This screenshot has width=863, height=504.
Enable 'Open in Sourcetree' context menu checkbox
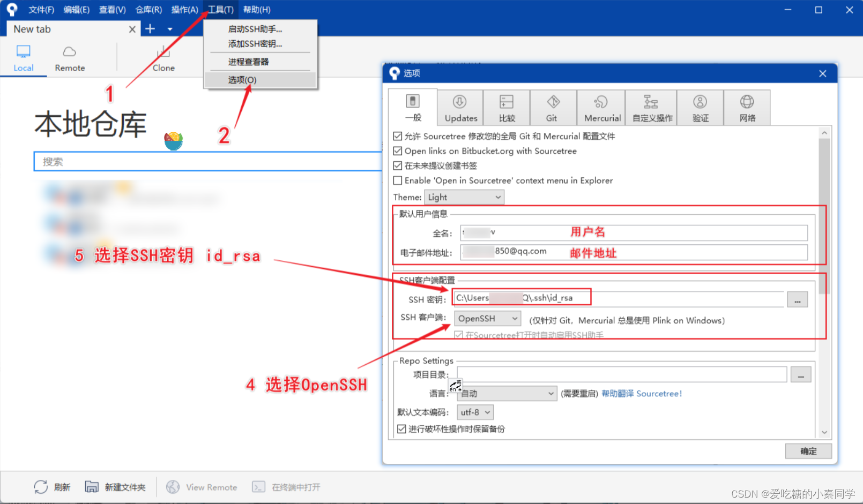[x=398, y=180]
